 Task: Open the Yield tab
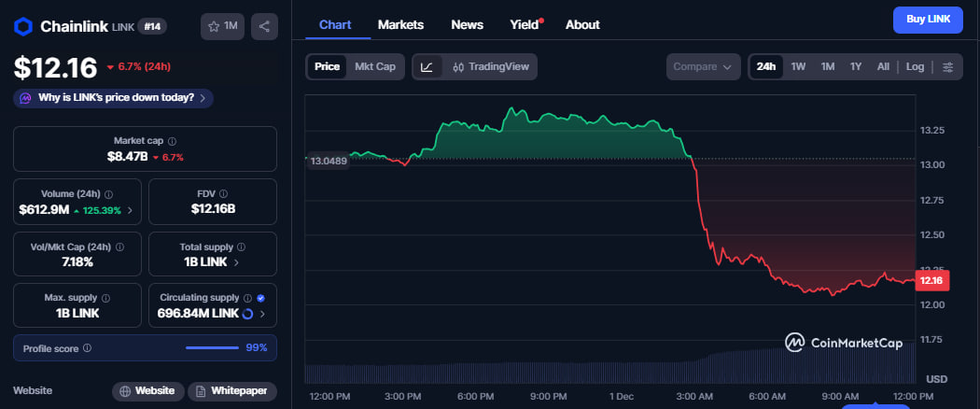(x=525, y=25)
